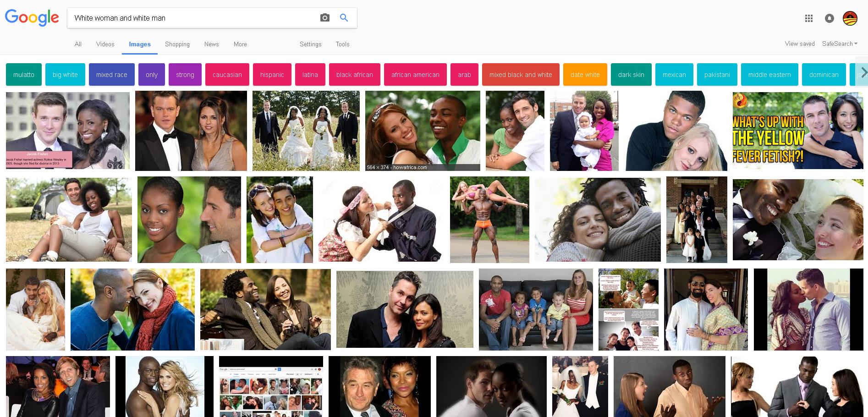Image resolution: width=868 pixels, height=417 pixels.
Task: Click the search text input field
Action: (192, 18)
